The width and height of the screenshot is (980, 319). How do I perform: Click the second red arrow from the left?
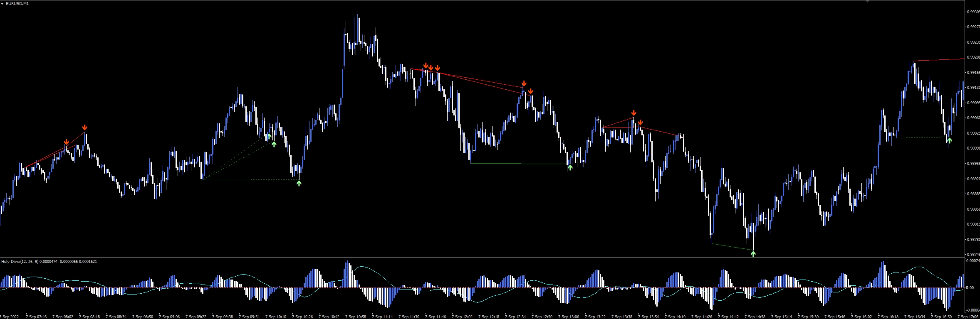[x=85, y=128]
